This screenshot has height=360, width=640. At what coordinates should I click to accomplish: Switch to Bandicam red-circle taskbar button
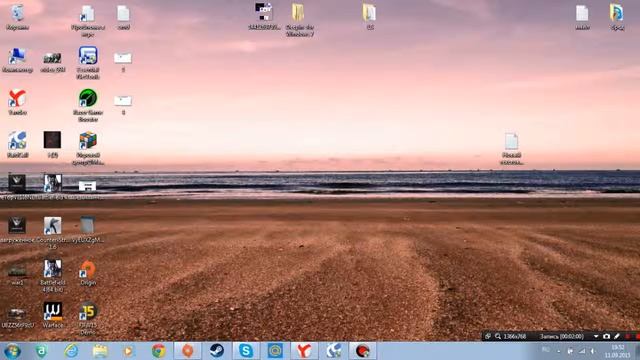pos(362,351)
